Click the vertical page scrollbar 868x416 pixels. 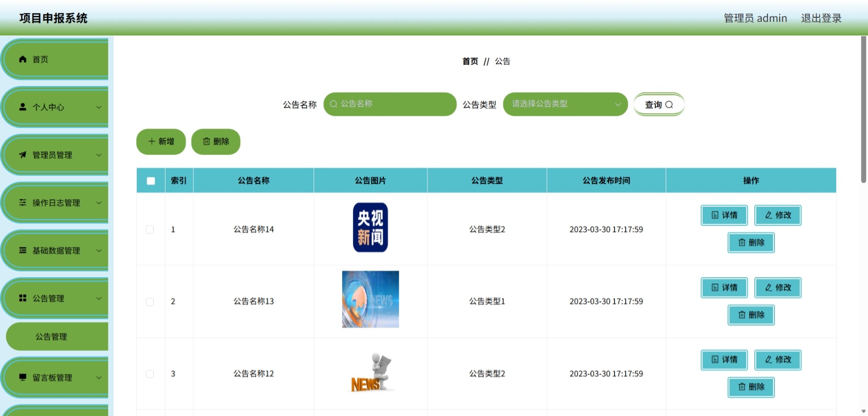[x=864, y=109]
